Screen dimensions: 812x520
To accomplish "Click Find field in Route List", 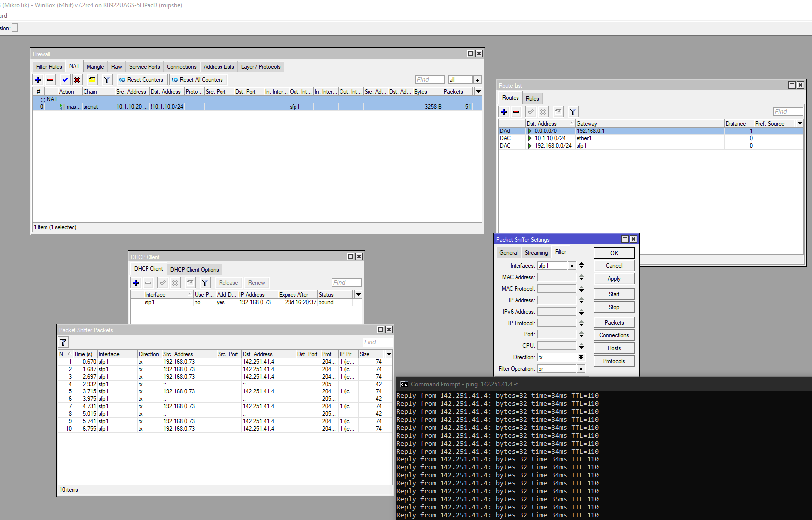I will 788,112.
